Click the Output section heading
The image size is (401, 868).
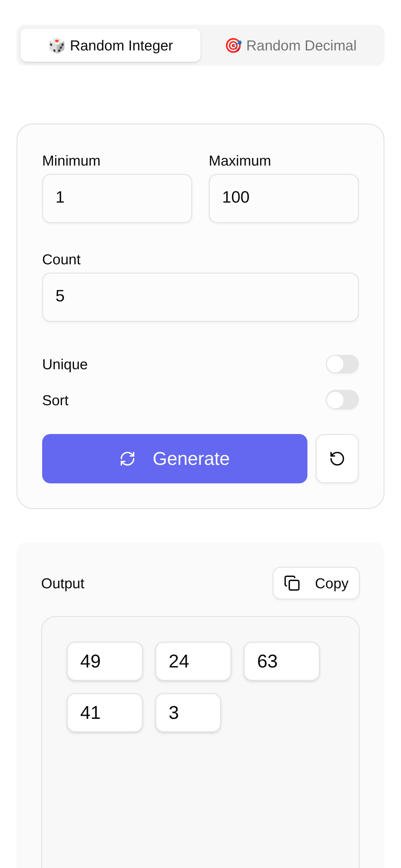[x=63, y=583]
